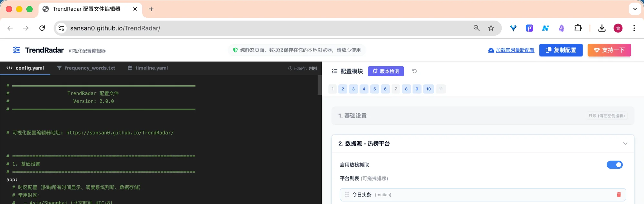Click the 支持一下 button
The image size is (644, 204).
pos(609,50)
